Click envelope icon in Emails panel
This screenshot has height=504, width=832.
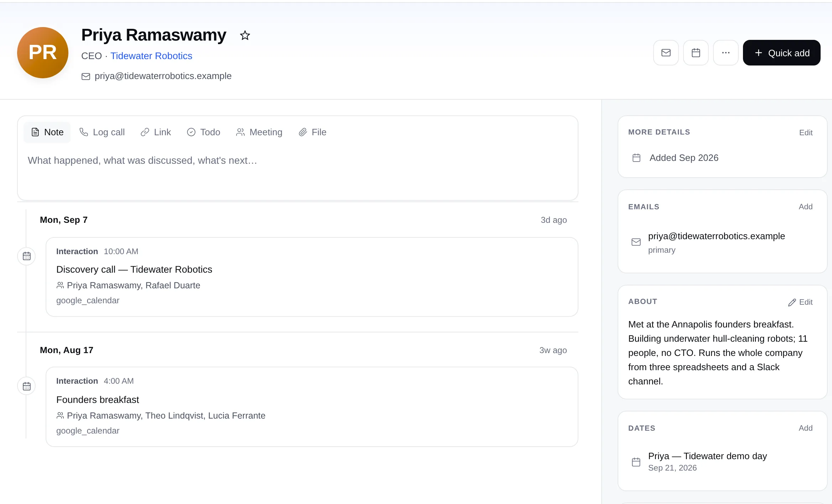[636, 242]
